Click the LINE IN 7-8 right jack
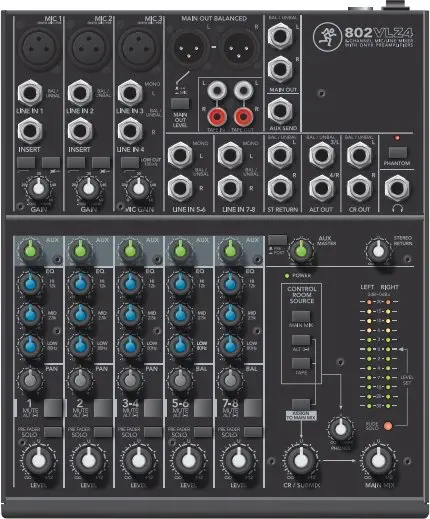The height and width of the screenshot is (519, 430). click(x=230, y=188)
